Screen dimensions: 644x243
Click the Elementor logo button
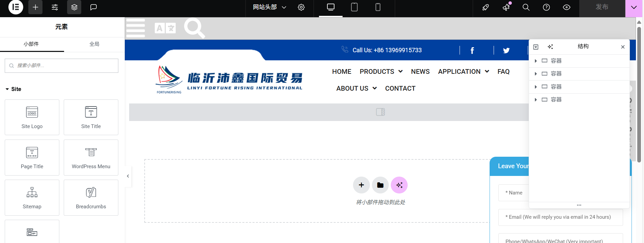(16, 7)
